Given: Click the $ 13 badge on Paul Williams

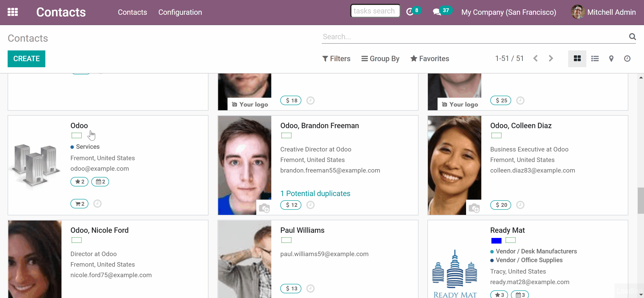Looking at the screenshot, I should click(x=291, y=289).
